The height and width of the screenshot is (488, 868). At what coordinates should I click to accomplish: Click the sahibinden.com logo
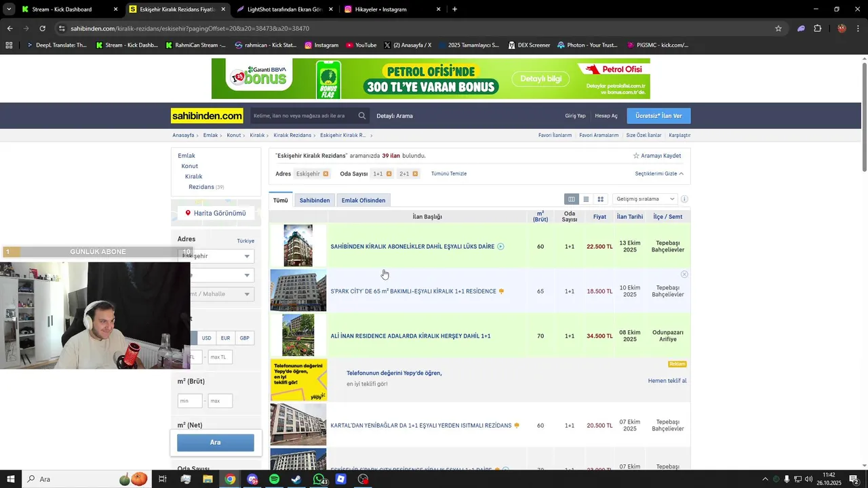pos(207,116)
